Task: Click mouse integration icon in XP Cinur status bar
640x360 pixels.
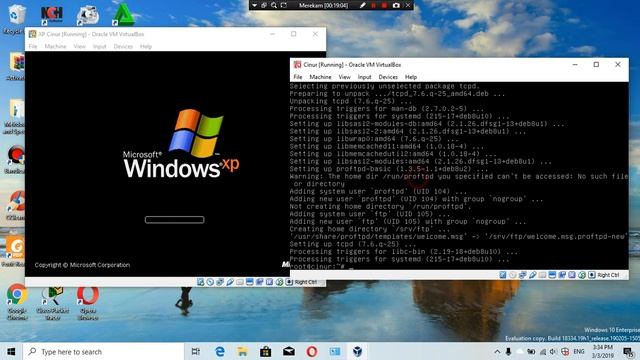Action: click(279, 282)
